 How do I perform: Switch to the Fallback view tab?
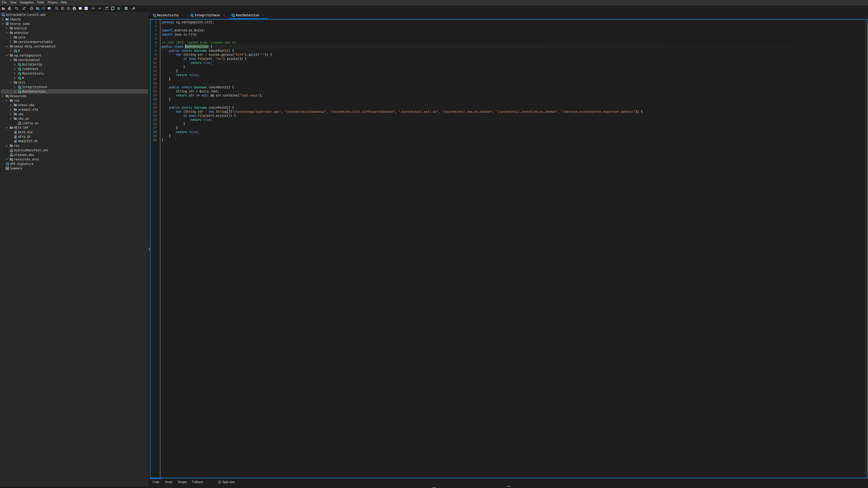198,482
